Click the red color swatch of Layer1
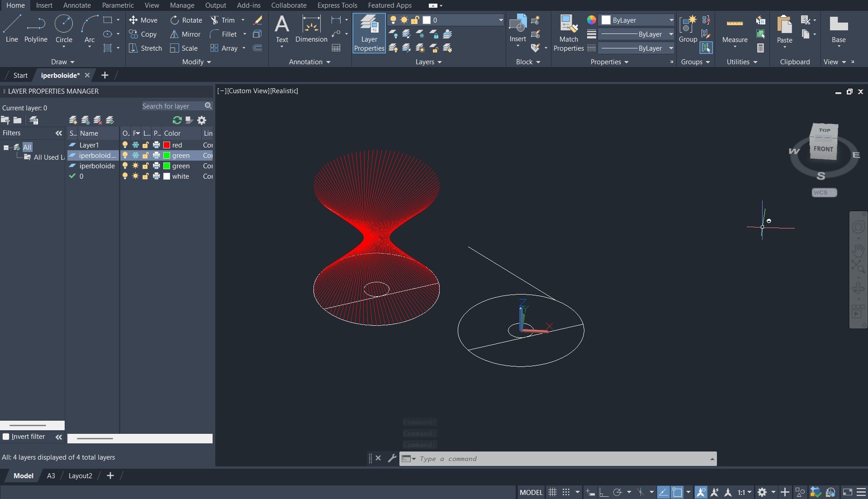Viewport: 868px width, 499px height. point(166,145)
